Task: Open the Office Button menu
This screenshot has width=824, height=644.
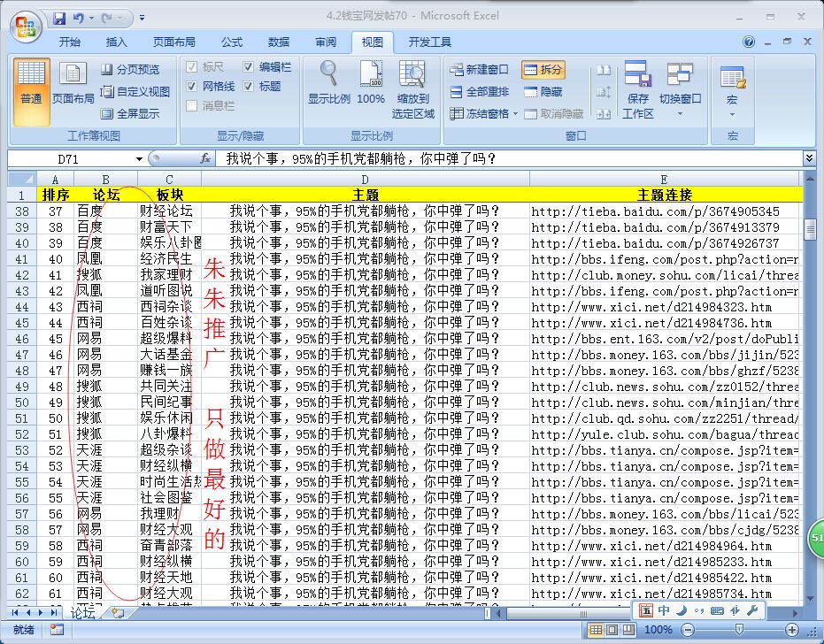Action: [27, 26]
